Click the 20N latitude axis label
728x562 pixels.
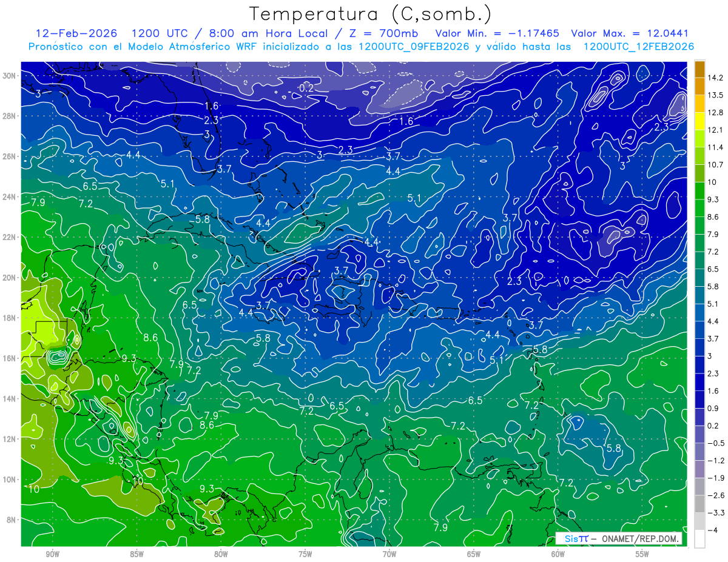[x=10, y=277]
